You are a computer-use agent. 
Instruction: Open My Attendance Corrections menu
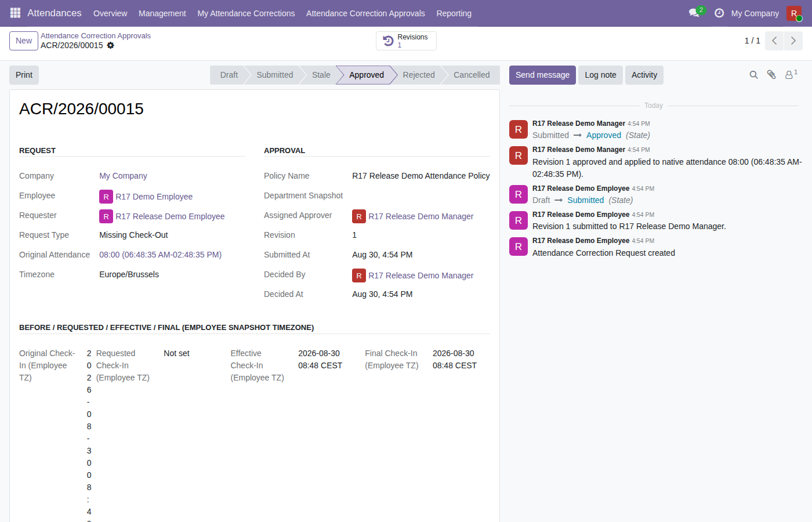(x=246, y=13)
